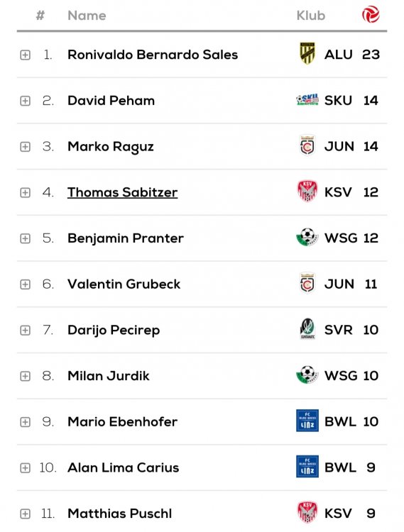Click the WSG football logo for Benjamin Pranter
This screenshot has height=532, width=404.
[x=307, y=237]
